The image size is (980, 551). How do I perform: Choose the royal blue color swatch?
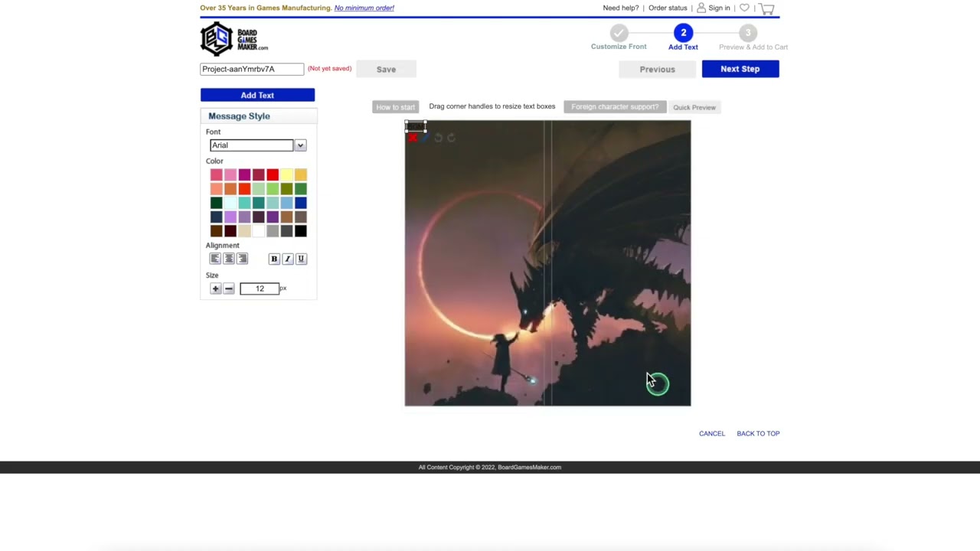(301, 203)
